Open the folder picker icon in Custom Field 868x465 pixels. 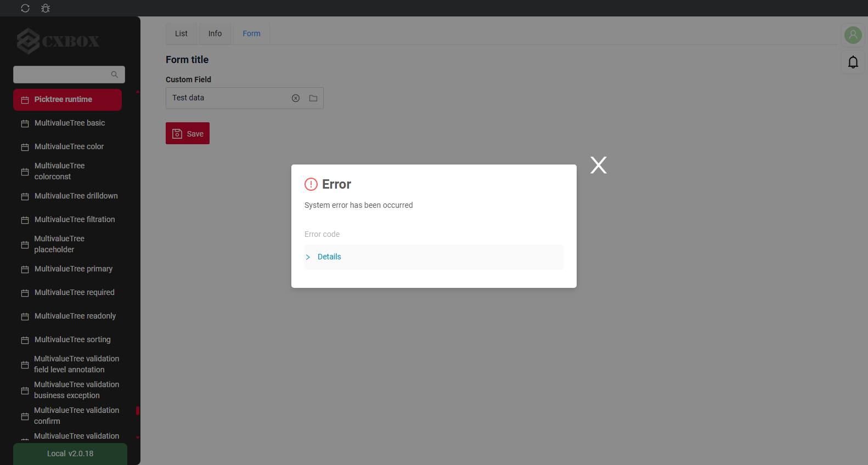pyautogui.click(x=313, y=98)
